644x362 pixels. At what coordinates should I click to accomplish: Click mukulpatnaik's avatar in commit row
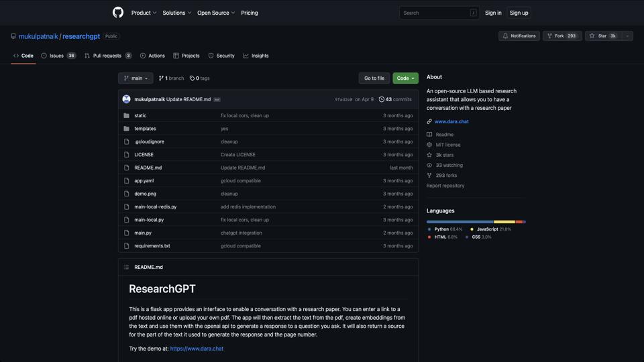click(127, 99)
